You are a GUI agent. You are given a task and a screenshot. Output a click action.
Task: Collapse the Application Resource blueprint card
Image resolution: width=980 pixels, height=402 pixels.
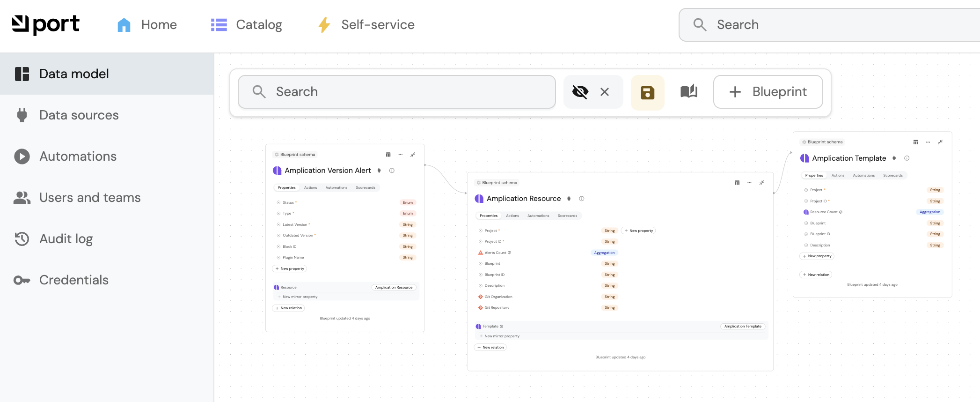pos(762,183)
